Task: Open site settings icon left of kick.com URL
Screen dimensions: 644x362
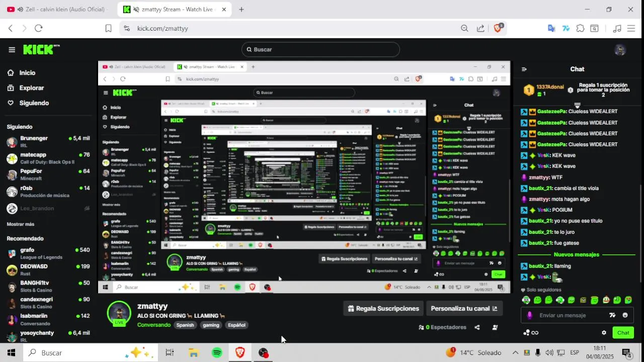Action: coord(126,28)
